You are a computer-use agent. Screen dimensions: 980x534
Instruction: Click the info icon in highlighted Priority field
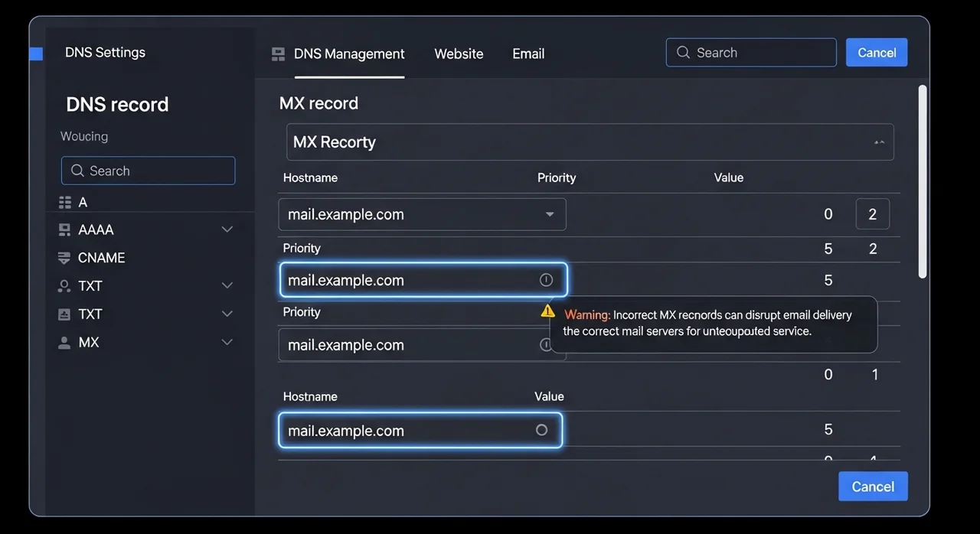pyautogui.click(x=546, y=280)
